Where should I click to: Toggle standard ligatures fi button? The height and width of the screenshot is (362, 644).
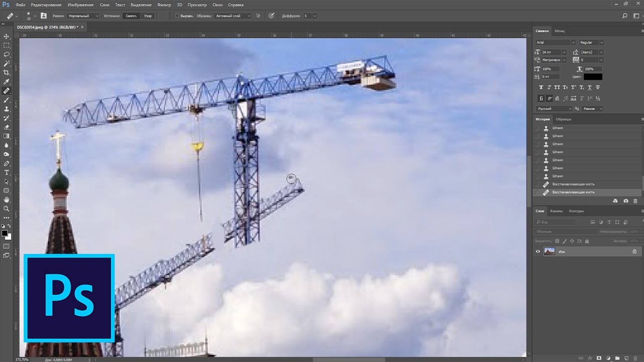tap(541, 99)
